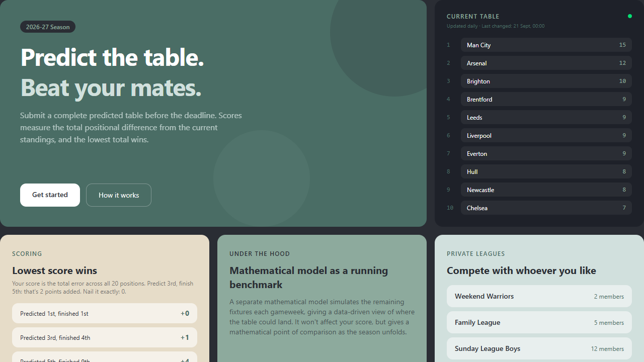Select the Chelsea row at position 10
The image size is (644, 362).
click(x=546, y=208)
